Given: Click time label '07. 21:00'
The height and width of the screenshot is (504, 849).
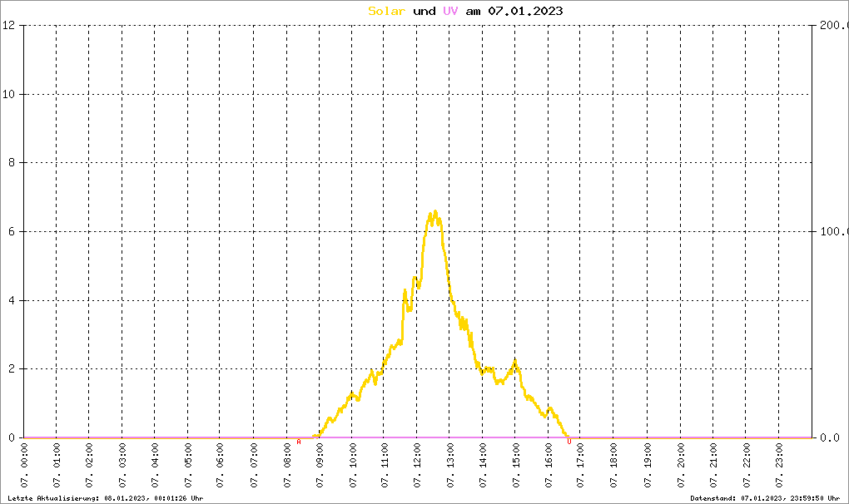Looking at the screenshot, I should click(x=713, y=466).
